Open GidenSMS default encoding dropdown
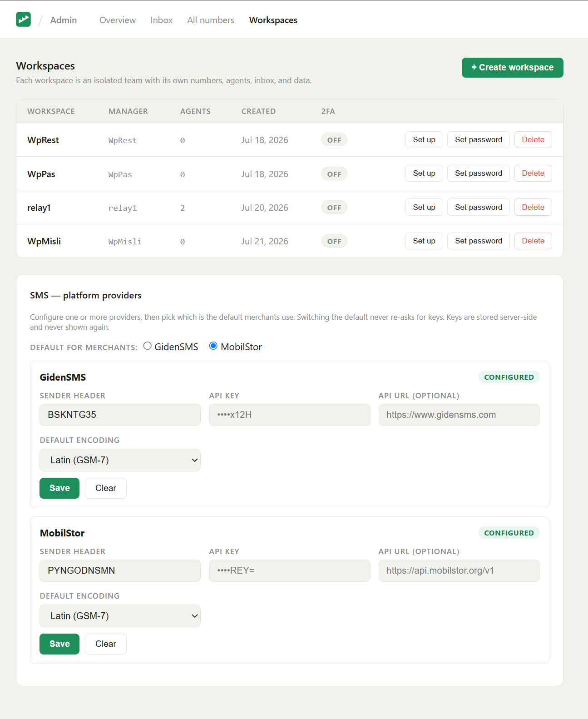 pyautogui.click(x=120, y=460)
